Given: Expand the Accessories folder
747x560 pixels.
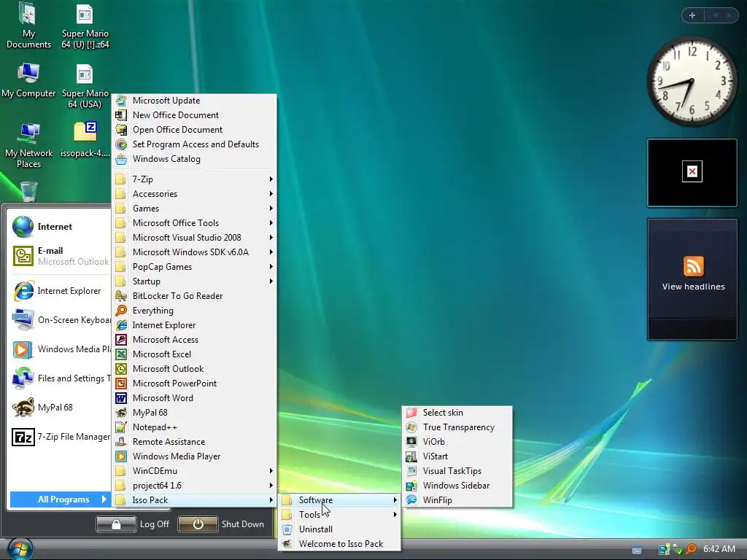Looking at the screenshot, I should pos(194,194).
